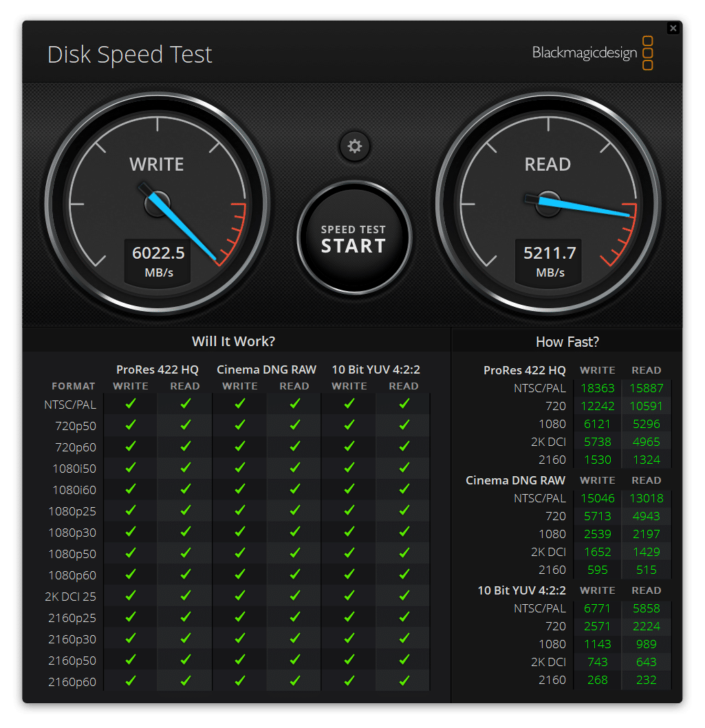Screen dimensions: 705x728
Task: Click the 1080p25 ProRes 422 HQ write checkmark
Action: 131,511
